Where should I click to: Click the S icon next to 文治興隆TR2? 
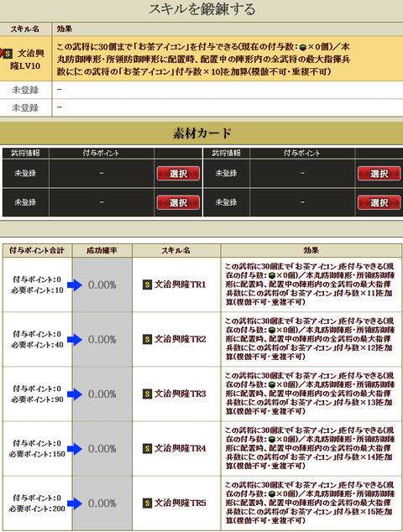147,339
